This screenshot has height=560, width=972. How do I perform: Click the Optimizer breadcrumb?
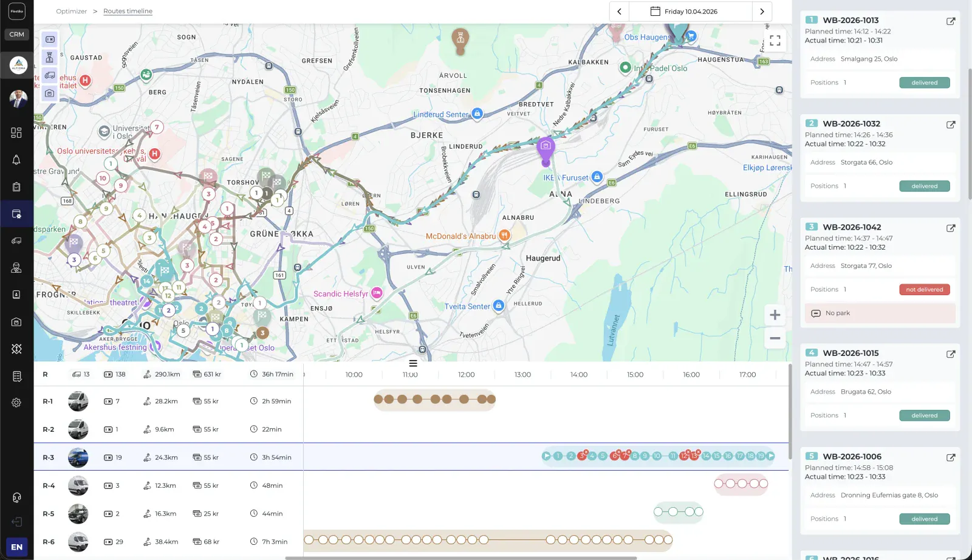click(x=71, y=11)
